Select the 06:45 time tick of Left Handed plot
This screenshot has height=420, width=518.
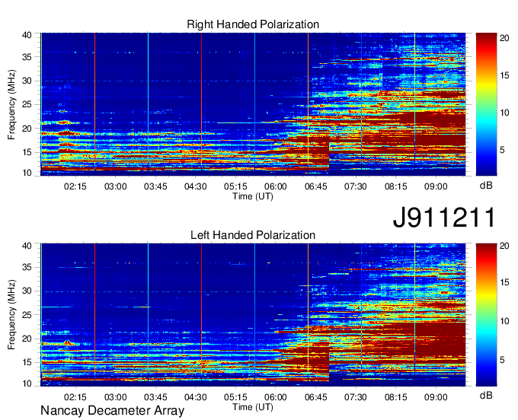pyautogui.click(x=315, y=397)
